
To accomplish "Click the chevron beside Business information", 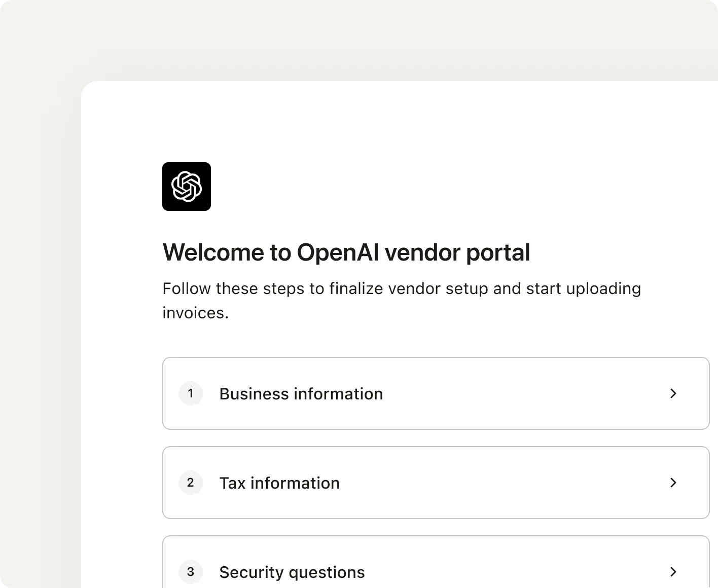I will (673, 393).
